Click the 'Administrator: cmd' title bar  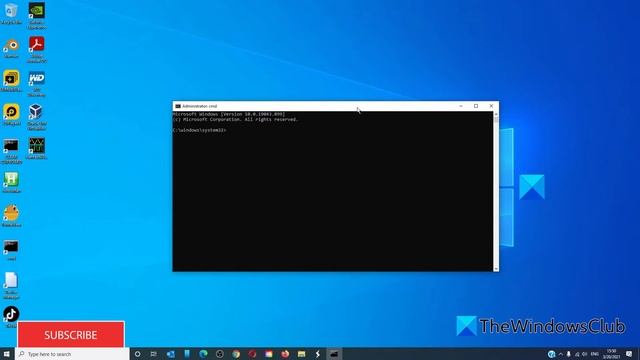click(x=200, y=106)
